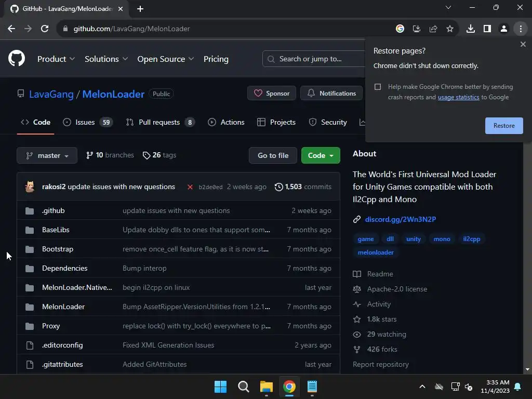Click the melonloader topic tag
The width and height of the screenshot is (532, 399).
[x=376, y=252]
